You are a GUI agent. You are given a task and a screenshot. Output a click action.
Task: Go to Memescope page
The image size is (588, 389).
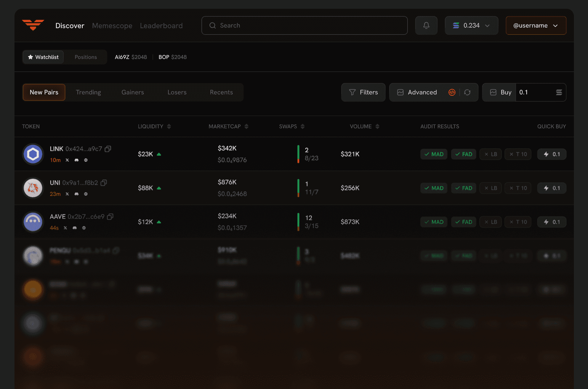pyautogui.click(x=112, y=26)
